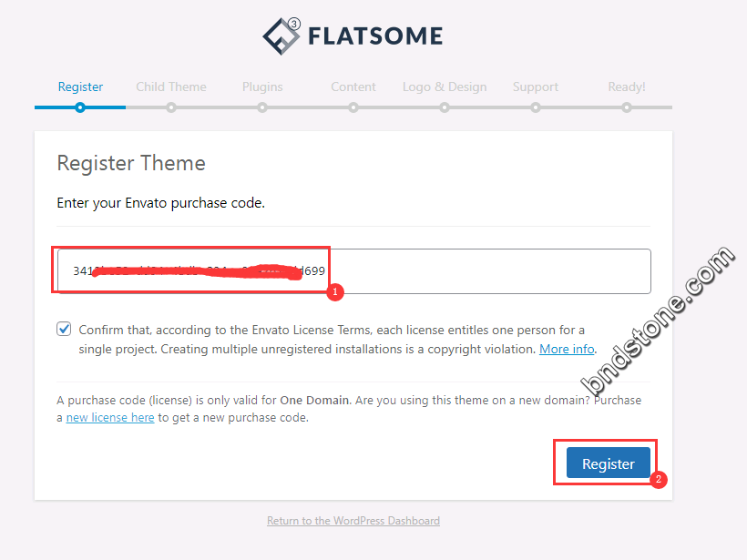This screenshot has width=747, height=560.
Task: Jump to the Support step label
Action: click(536, 87)
